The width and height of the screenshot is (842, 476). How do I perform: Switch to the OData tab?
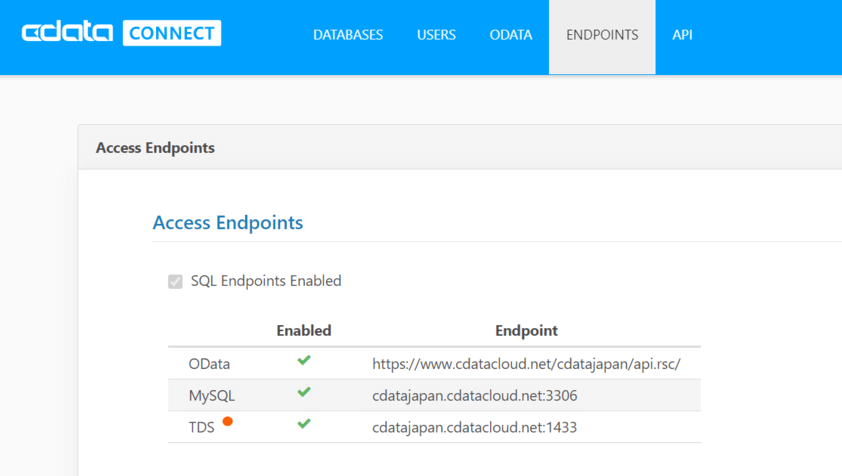(511, 35)
